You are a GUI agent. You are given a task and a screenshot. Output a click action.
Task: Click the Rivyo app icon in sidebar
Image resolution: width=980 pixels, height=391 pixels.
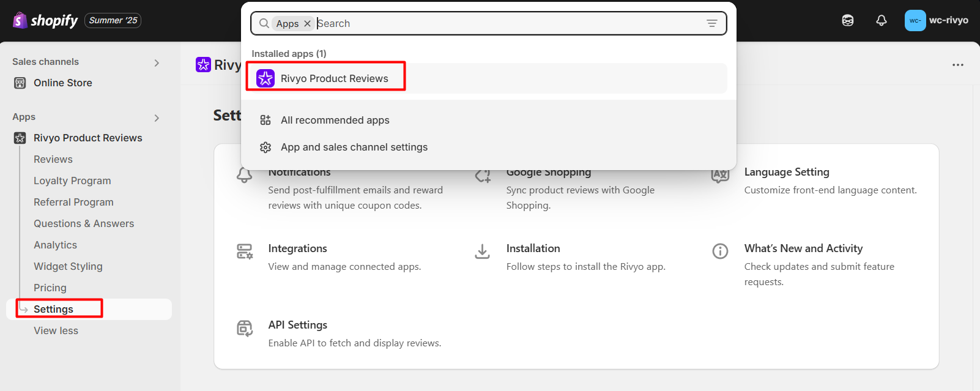click(x=20, y=138)
